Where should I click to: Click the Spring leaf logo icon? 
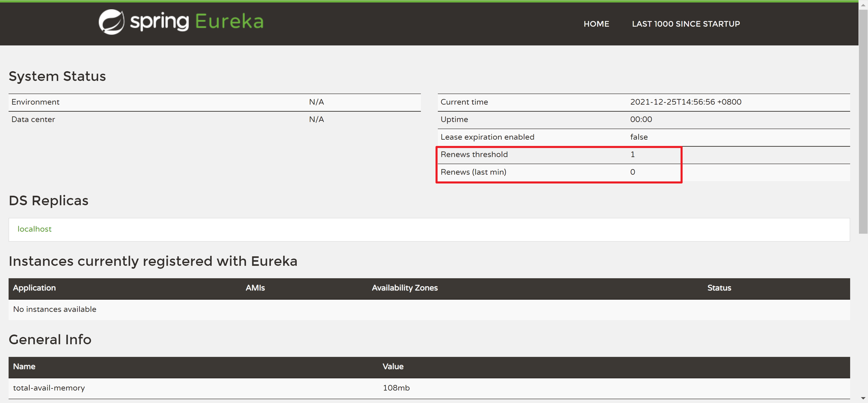(x=111, y=22)
